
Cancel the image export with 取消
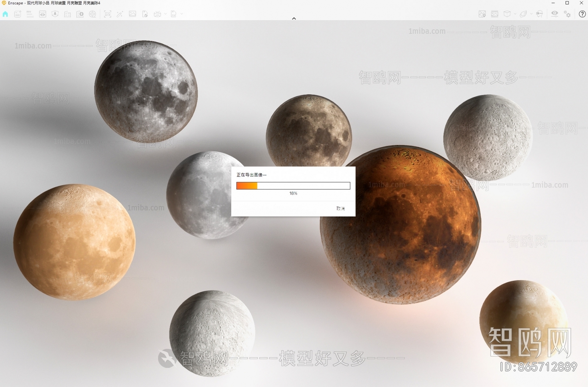coord(340,209)
